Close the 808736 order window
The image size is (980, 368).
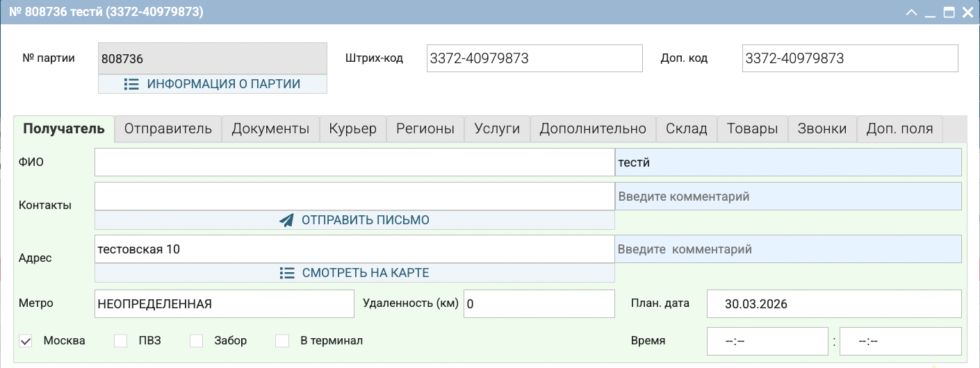(x=967, y=12)
